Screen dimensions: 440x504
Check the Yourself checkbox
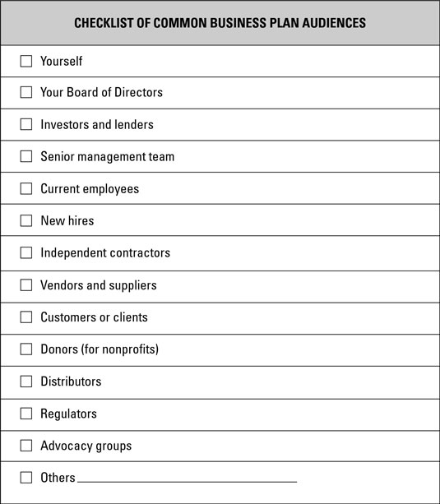click(x=26, y=61)
